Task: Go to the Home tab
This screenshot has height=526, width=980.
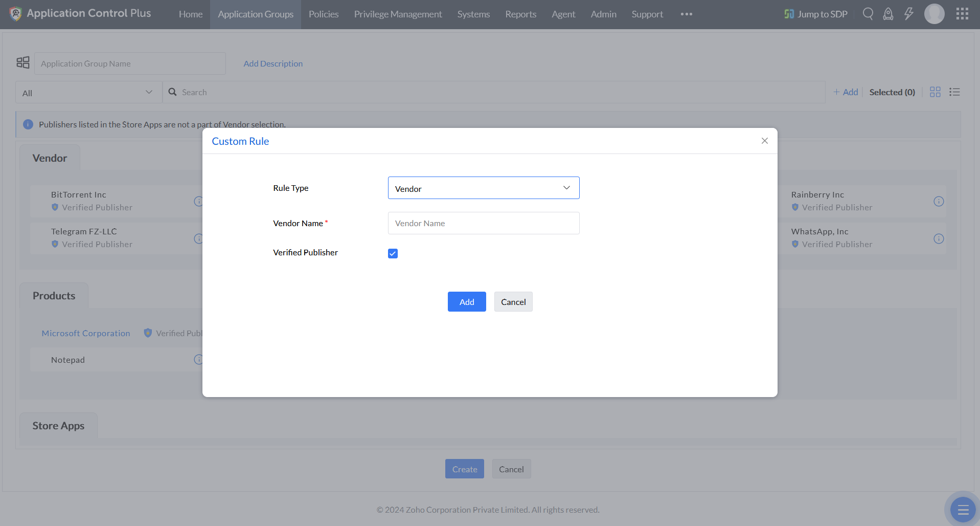Action: [x=191, y=14]
